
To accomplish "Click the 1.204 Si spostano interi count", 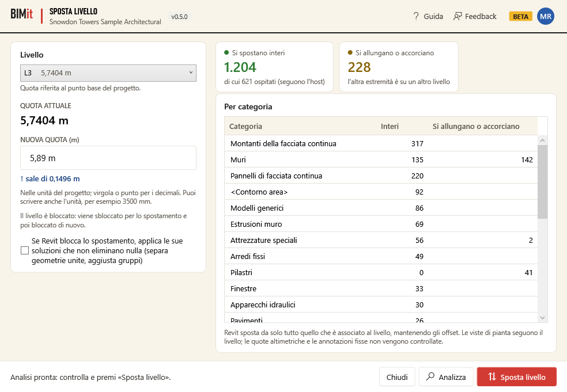I will [x=240, y=67].
